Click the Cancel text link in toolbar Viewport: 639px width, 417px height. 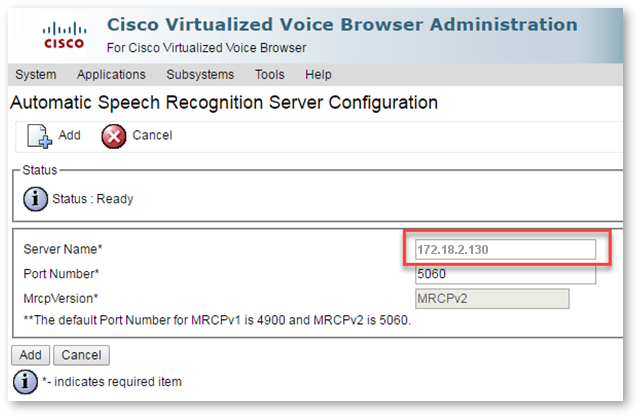(x=152, y=135)
